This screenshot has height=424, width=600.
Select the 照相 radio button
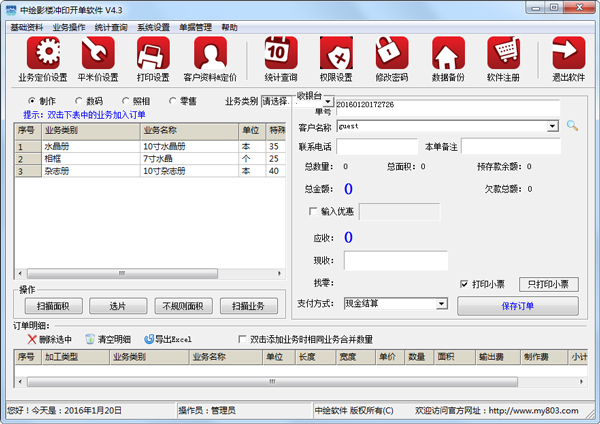(x=125, y=101)
